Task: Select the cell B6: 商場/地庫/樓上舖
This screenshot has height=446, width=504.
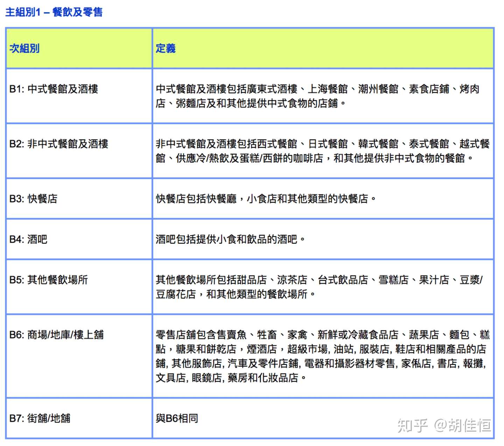Action: 79,356
